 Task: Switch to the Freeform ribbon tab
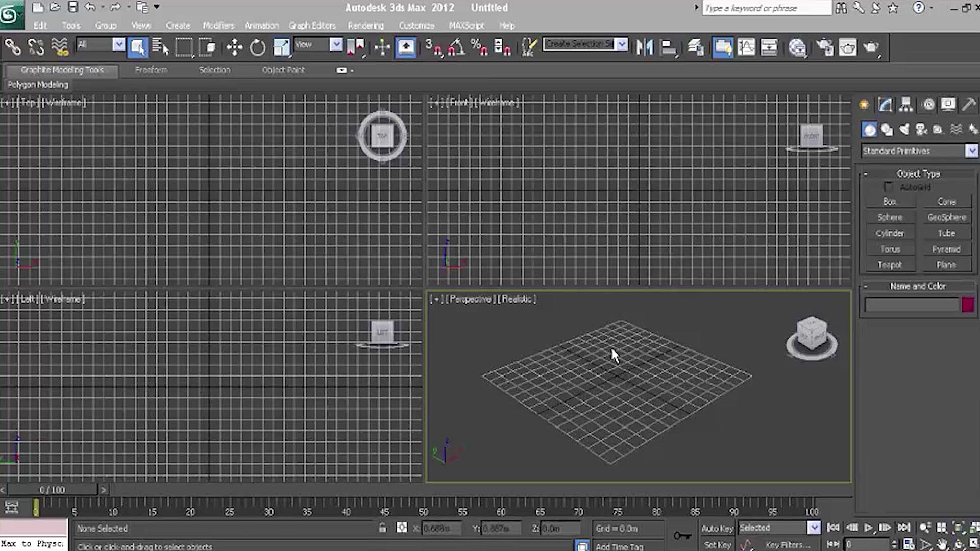(151, 70)
